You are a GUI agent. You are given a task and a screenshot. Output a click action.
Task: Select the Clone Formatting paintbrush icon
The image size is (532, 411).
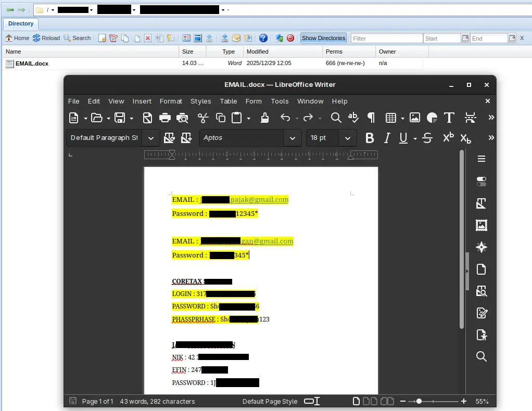[x=264, y=118]
